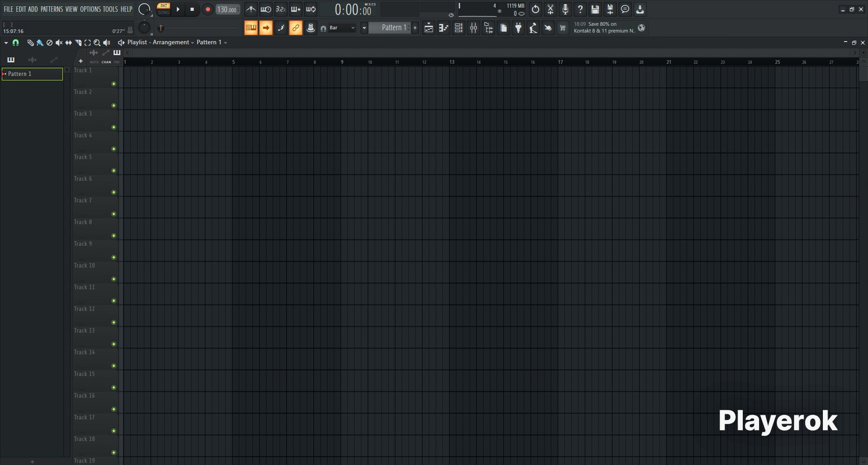The height and width of the screenshot is (465, 868).
Task: Open the Mixer window icon
Action: coord(473,28)
